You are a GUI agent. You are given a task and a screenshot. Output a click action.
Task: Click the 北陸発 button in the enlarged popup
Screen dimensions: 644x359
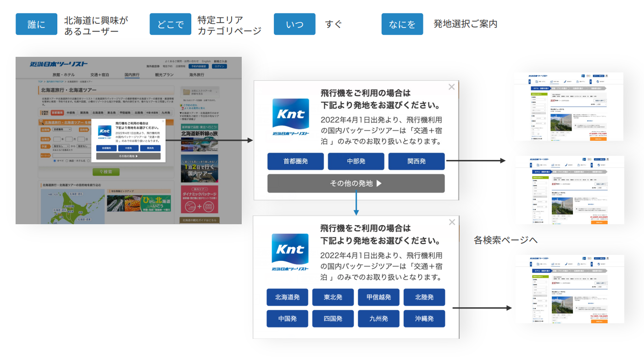point(424,297)
